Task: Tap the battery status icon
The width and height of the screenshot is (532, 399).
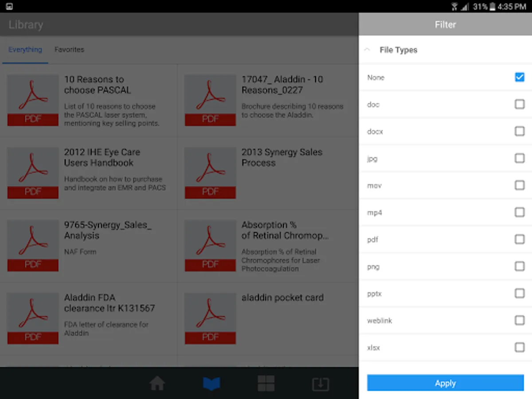Action: tap(493, 6)
